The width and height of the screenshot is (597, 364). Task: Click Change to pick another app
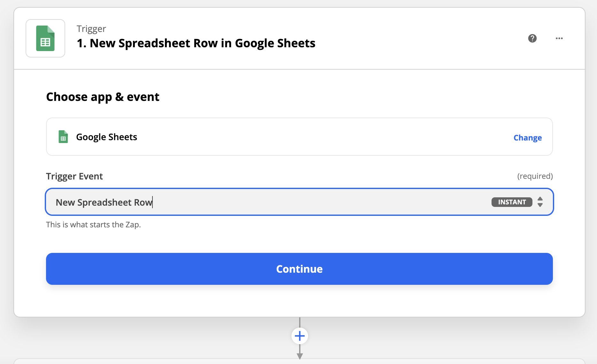527,138
